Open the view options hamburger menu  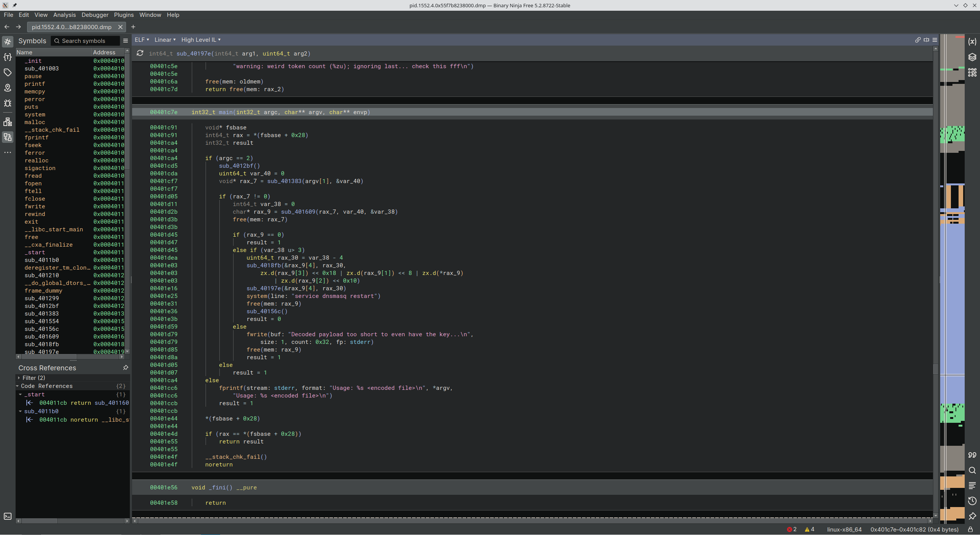935,40
